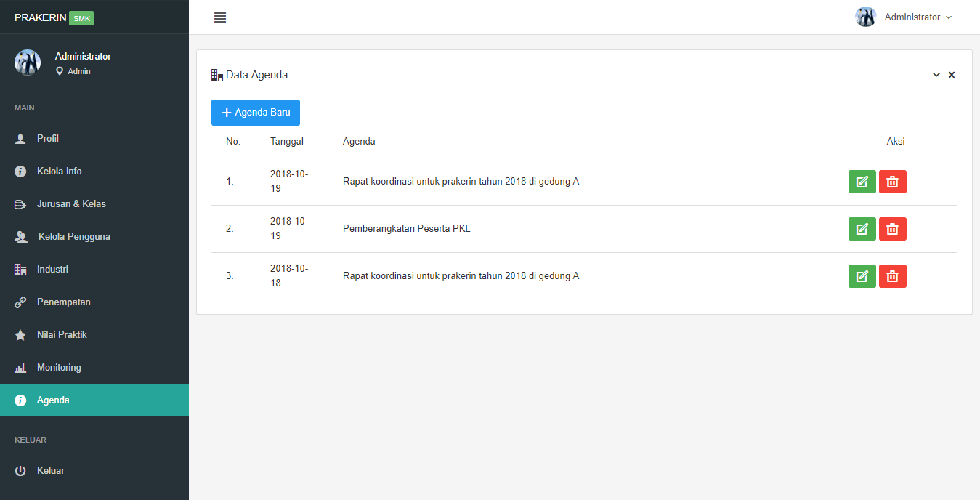980x500 pixels.
Task: Select Nilai Praktik in sidebar
Action: pos(62,335)
